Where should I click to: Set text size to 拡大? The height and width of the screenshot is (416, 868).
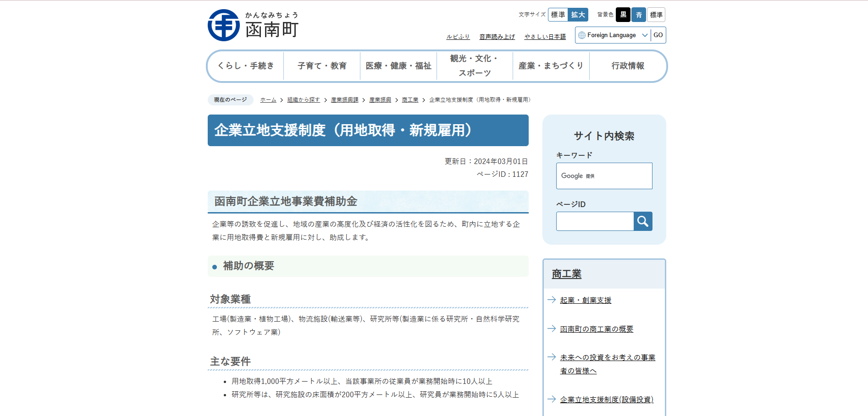(x=578, y=15)
